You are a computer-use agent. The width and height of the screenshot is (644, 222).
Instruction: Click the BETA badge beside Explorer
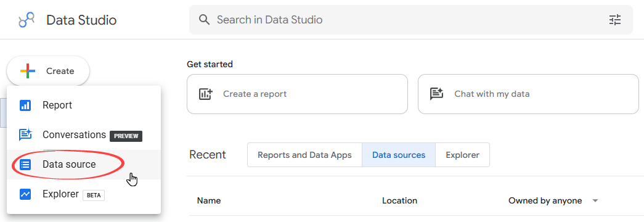tap(94, 195)
